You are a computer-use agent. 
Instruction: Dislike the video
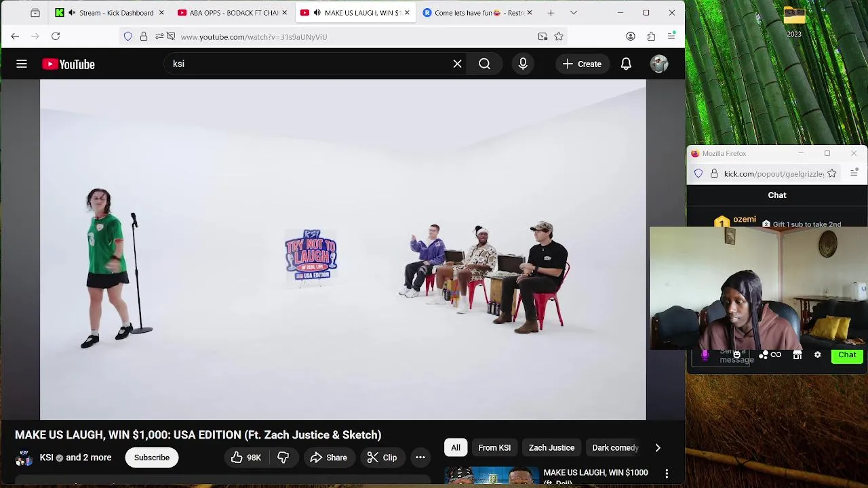click(283, 457)
